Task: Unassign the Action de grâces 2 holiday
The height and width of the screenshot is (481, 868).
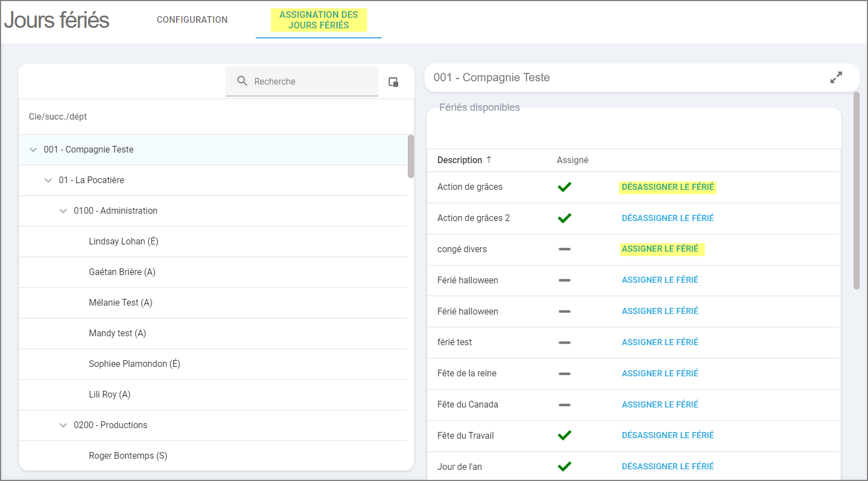Action: pyautogui.click(x=667, y=218)
